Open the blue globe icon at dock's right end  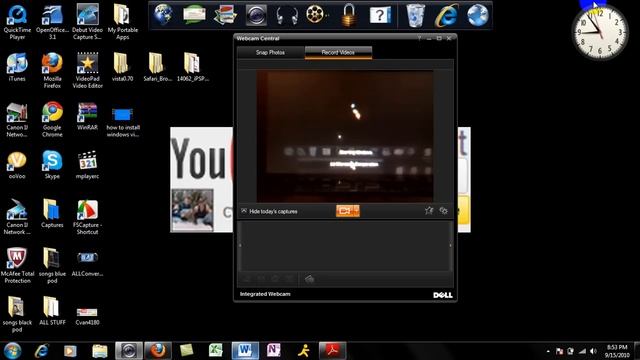478,15
